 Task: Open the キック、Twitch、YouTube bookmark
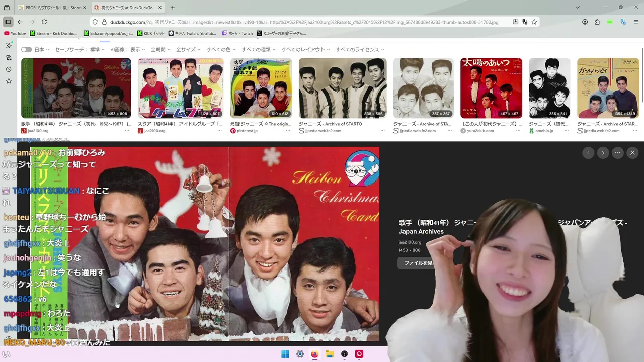point(192,33)
